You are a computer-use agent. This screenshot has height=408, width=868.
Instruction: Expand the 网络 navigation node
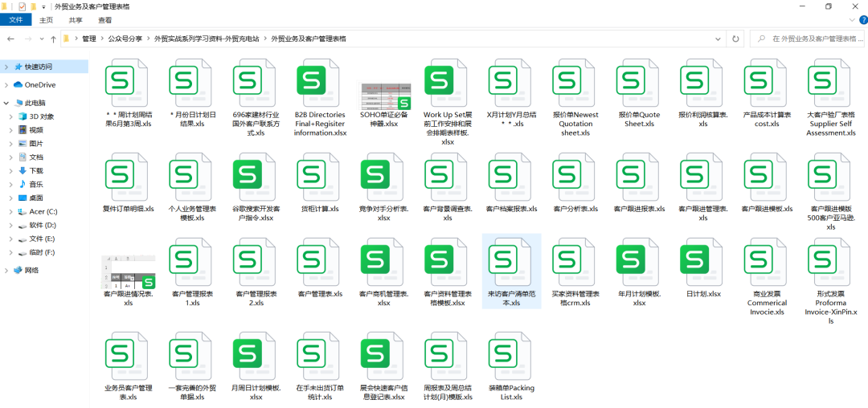point(6,271)
